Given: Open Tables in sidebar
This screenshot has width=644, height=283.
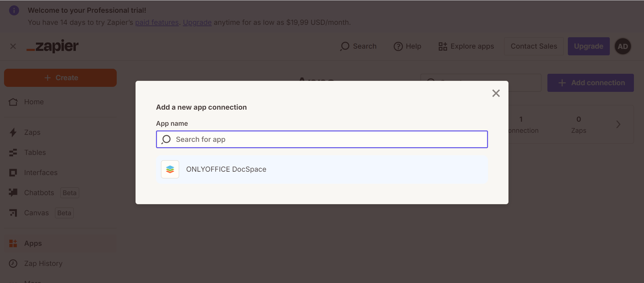Looking at the screenshot, I should [60, 153].
